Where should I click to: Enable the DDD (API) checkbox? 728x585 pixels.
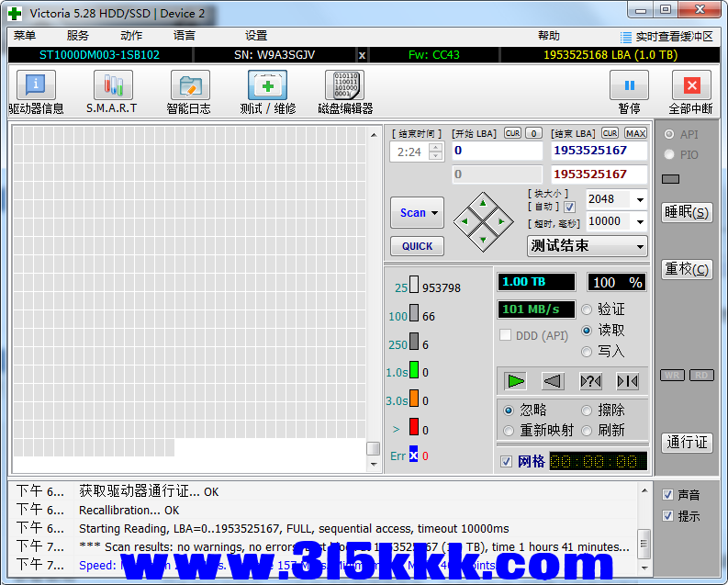click(x=505, y=335)
